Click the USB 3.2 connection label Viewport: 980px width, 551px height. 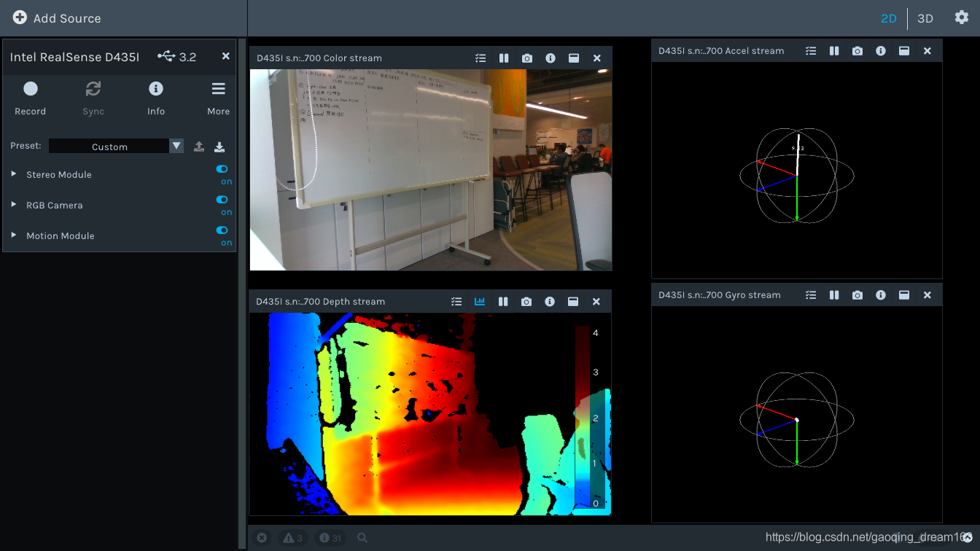tap(176, 56)
